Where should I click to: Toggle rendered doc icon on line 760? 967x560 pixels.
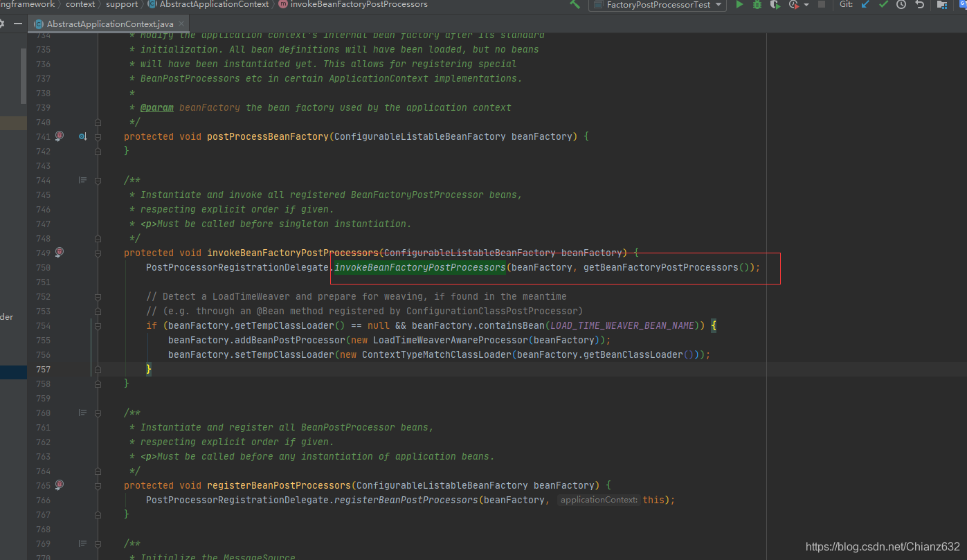[x=82, y=413]
